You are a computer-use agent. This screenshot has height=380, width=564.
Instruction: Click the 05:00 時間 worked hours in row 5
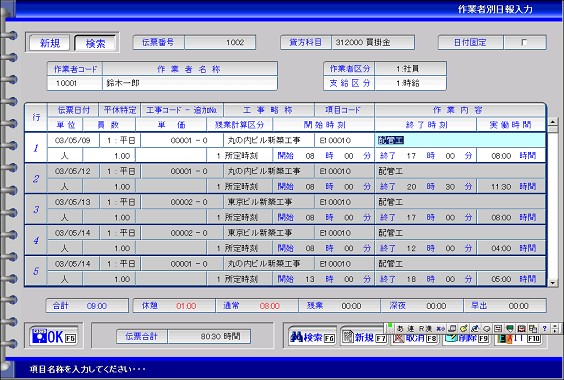coord(511,279)
